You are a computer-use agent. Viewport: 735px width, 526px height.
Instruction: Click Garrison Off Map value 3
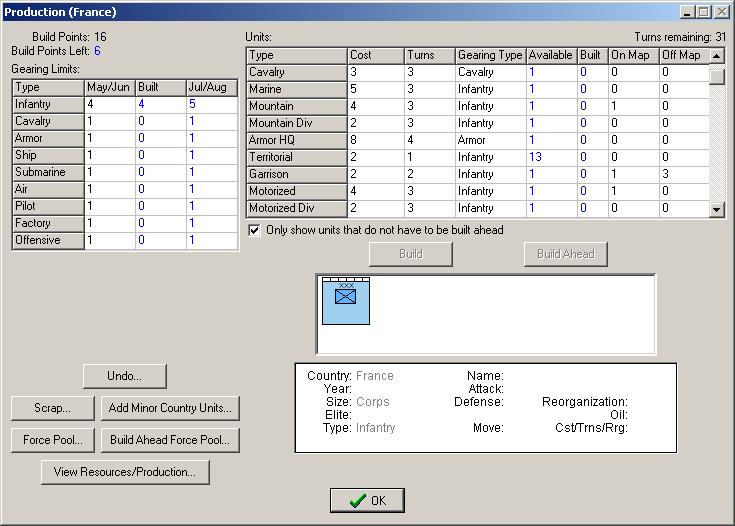click(665, 174)
